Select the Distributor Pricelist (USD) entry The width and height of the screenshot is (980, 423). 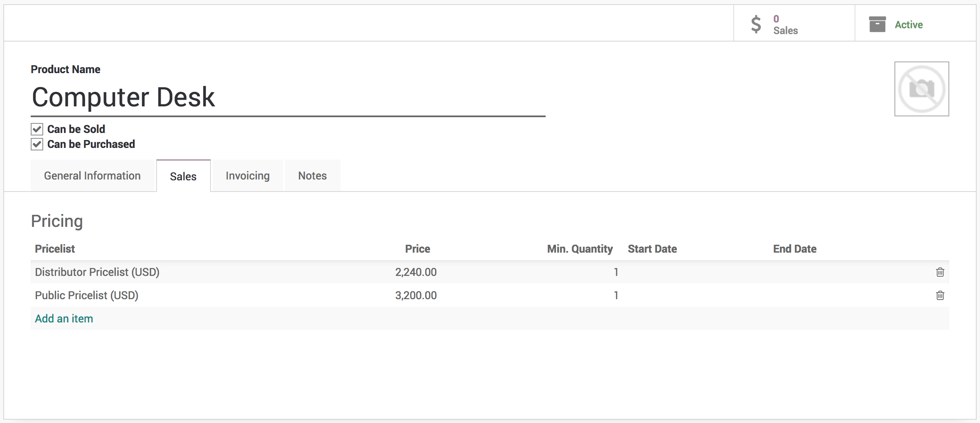[97, 272]
